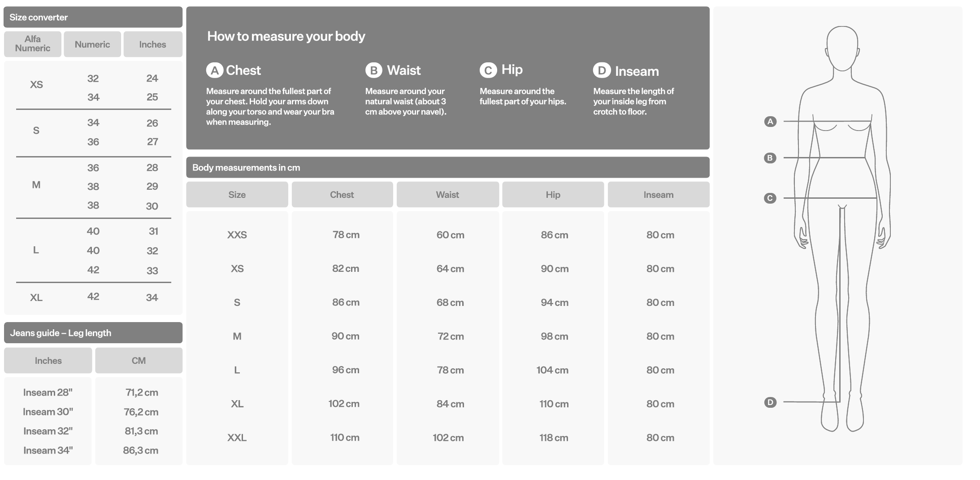Select marker B next to the body figure's waist line

pos(770,158)
